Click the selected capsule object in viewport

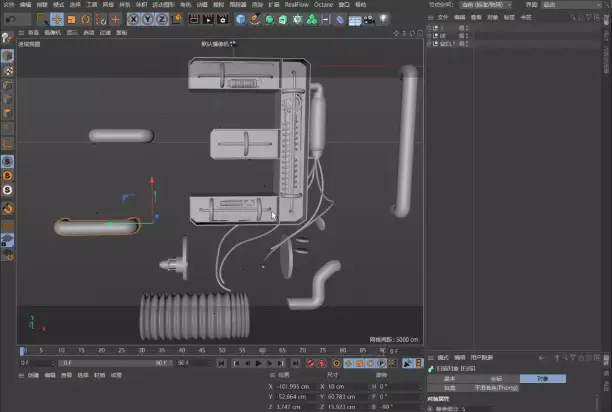click(97, 227)
